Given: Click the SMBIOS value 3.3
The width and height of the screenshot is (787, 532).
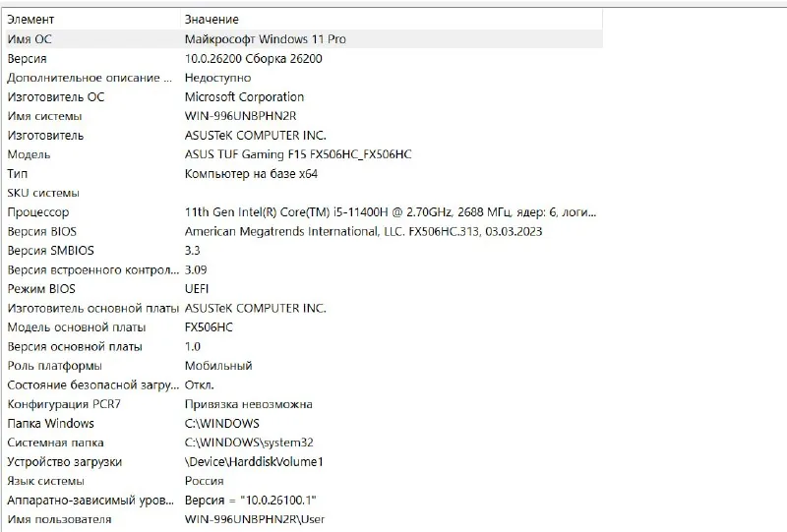Looking at the screenshot, I should 192,251.
